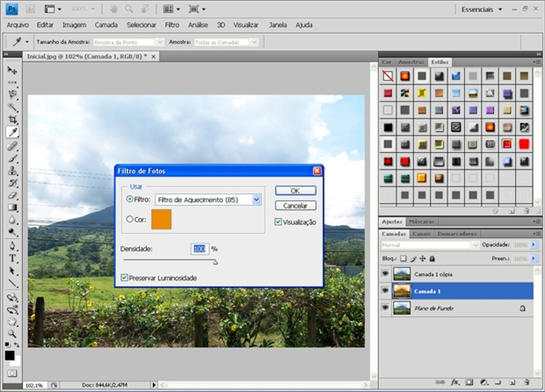The width and height of the screenshot is (545, 392).
Task: Click the layer style fx icon
Action: (x=455, y=382)
